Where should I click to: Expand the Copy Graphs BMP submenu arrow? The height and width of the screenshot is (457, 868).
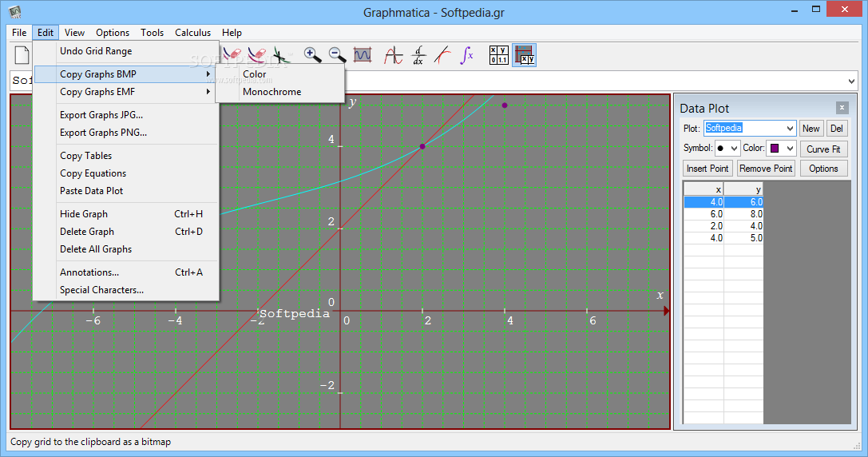click(x=208, y=74)
